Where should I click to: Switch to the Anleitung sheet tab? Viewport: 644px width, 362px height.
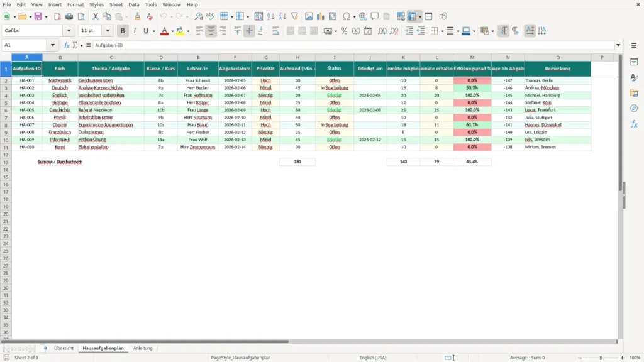pos(143,348)
